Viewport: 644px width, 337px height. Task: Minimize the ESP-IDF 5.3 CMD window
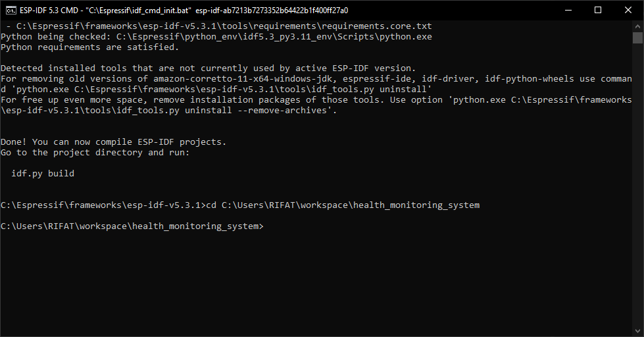(x=568, y=11)
